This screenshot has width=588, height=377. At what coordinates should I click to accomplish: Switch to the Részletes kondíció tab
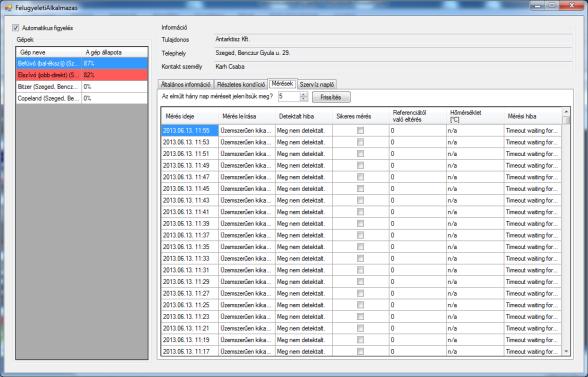pyautogui.click(x=241, y=84)
